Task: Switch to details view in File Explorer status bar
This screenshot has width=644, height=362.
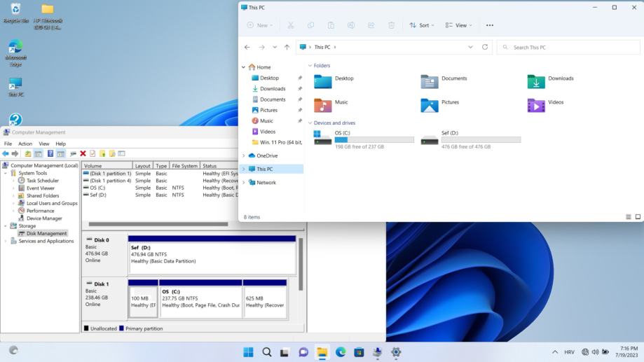Action: 628,217
